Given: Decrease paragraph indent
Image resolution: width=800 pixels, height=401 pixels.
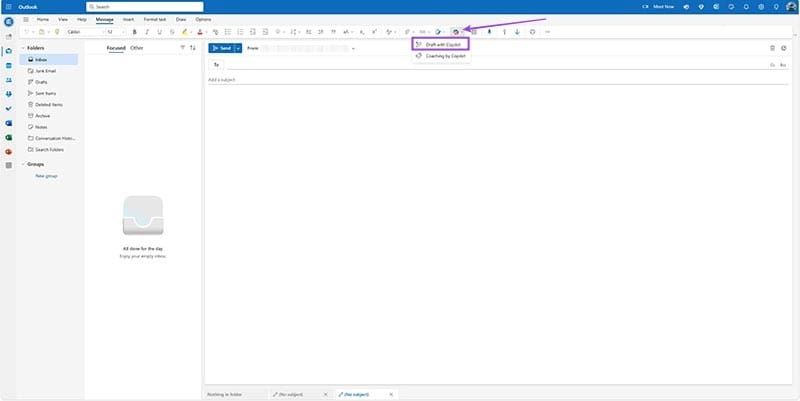Looking at the screenshot, I should 253,32.
